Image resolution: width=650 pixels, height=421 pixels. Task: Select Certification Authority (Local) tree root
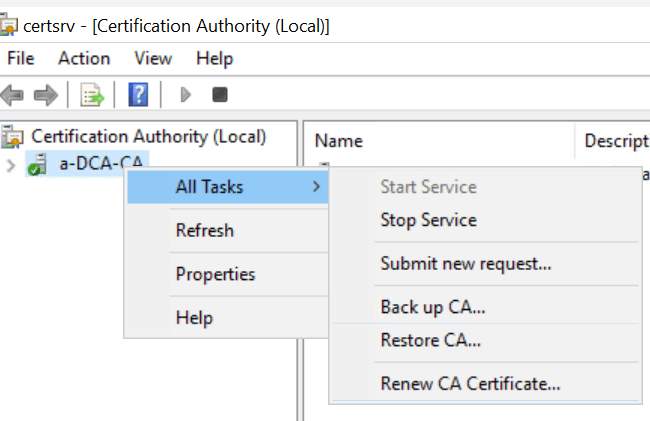click(x=148, y=137)
